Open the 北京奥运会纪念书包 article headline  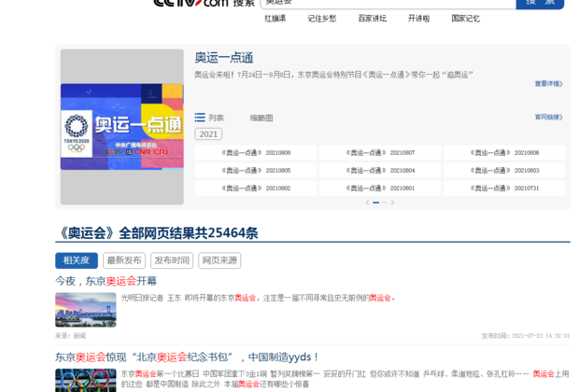point(187,357)
